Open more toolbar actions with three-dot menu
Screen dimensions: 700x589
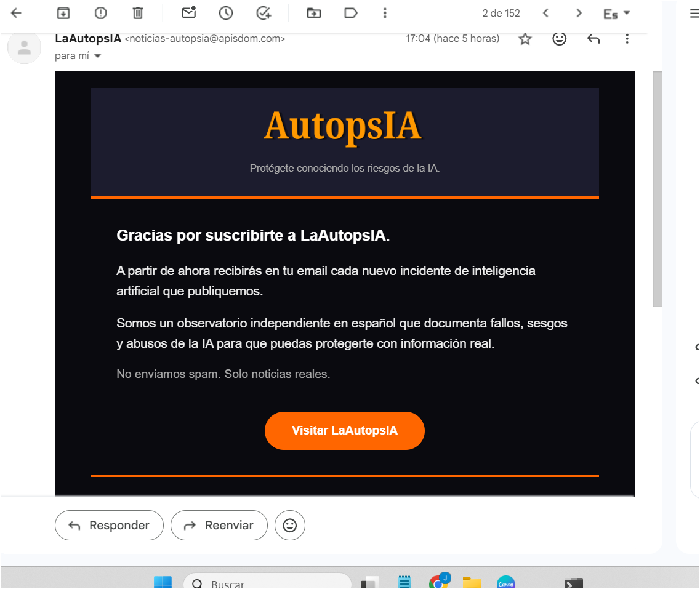[x=385, y=12]
